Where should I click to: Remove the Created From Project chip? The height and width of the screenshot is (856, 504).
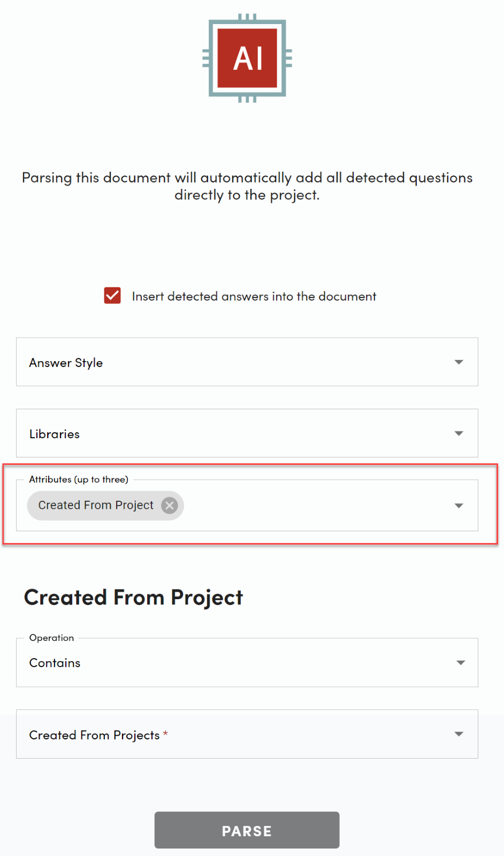(170, 506)
